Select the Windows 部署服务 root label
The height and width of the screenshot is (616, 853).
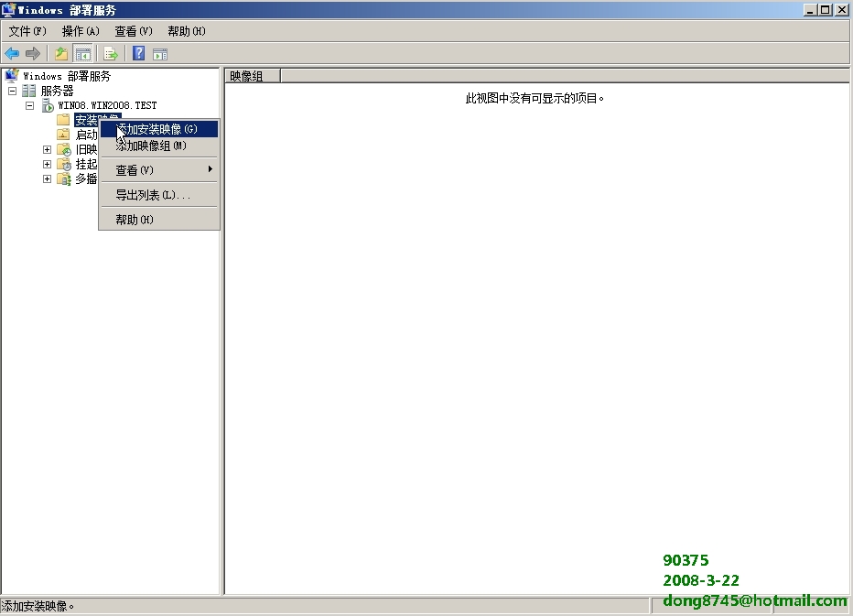coord(67,76)
